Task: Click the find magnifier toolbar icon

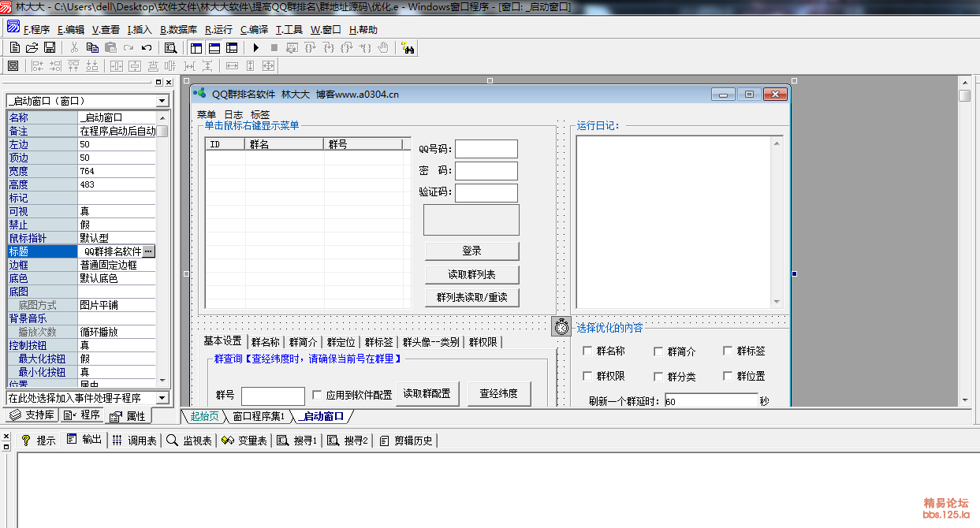Action: 171,48
